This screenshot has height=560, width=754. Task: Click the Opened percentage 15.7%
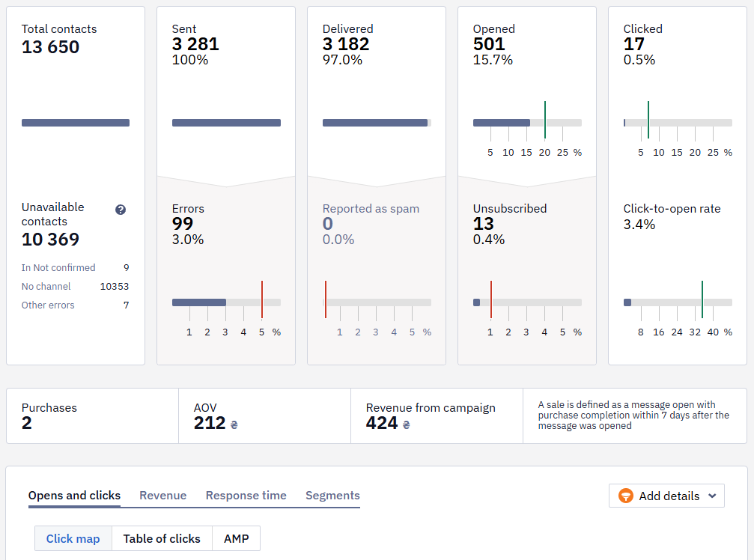click(493, 60)
